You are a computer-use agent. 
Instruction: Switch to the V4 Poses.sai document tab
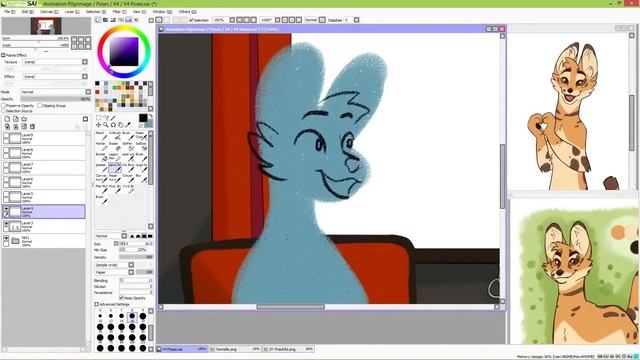[x=182, y=349]
